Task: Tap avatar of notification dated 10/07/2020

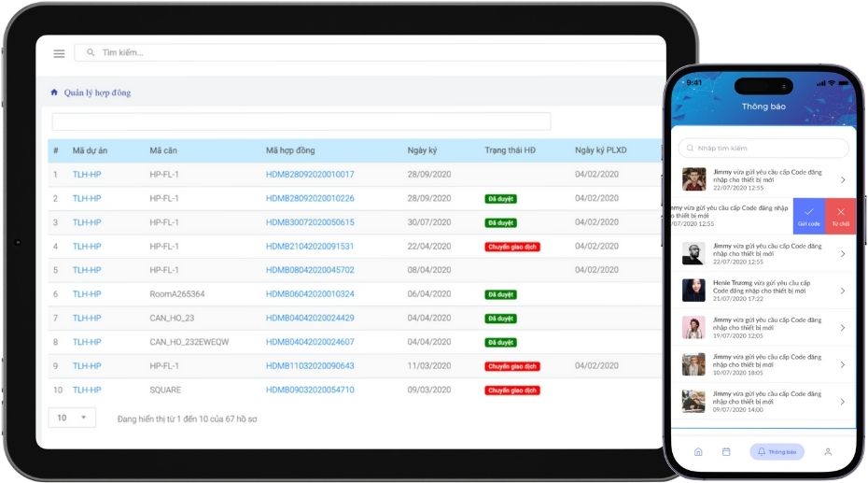Action: pyautogui.click(x=693, y=364)
